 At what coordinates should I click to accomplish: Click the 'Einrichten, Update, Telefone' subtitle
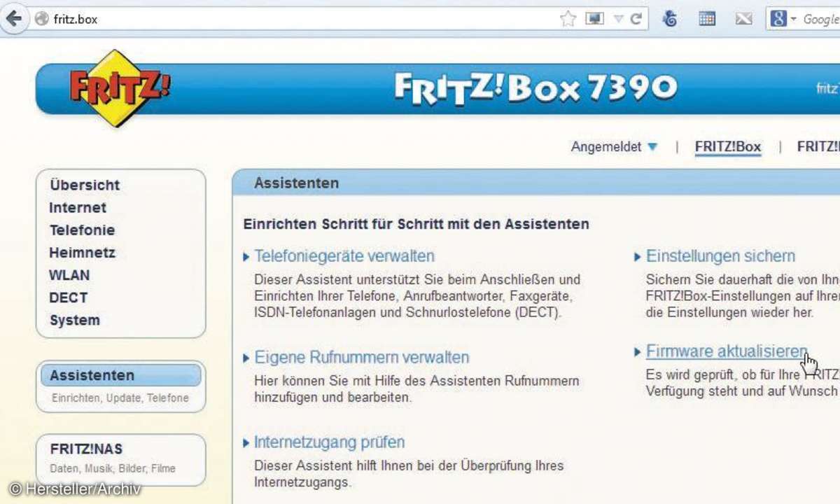120,398
